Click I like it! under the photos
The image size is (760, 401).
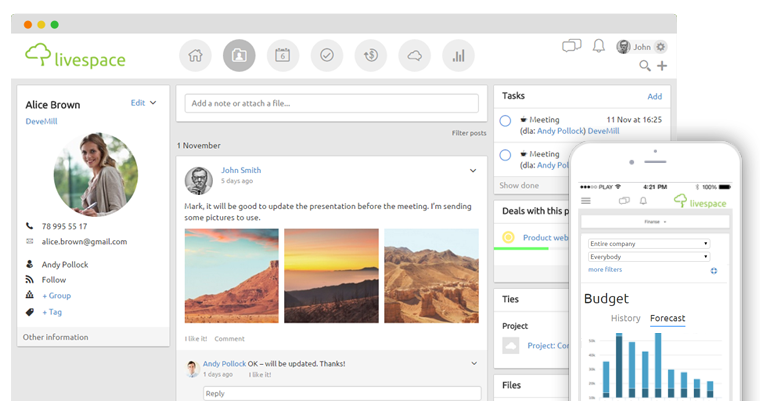click(x=196, y=338)
